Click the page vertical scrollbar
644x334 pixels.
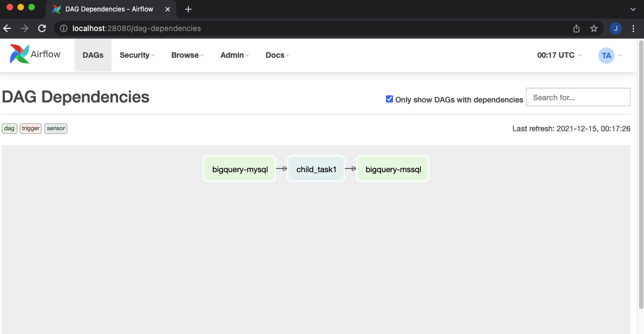tap(641, 175)
